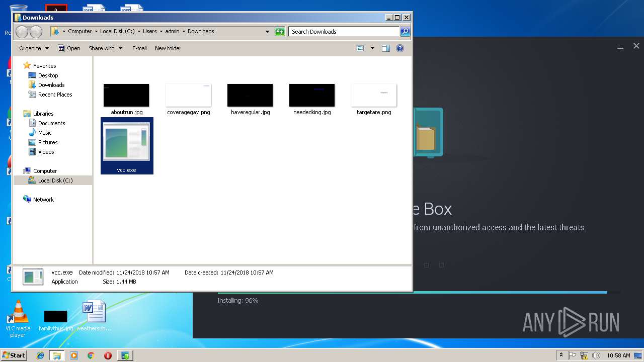This screenshot has height=362, width=644.
Task: Open Google Chrome from the taskbar
Action: click(91, 355)
